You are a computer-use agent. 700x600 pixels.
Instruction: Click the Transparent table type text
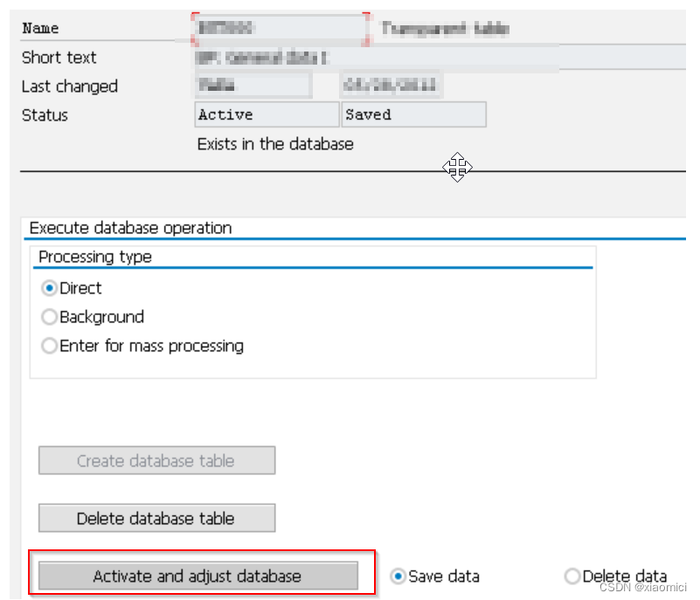(x=446, y=27)
